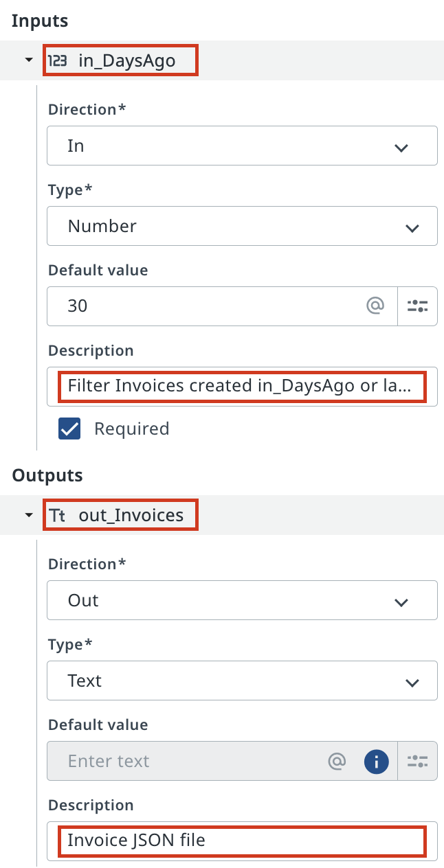Select the out_Invoices argument name

coord(131,515)
